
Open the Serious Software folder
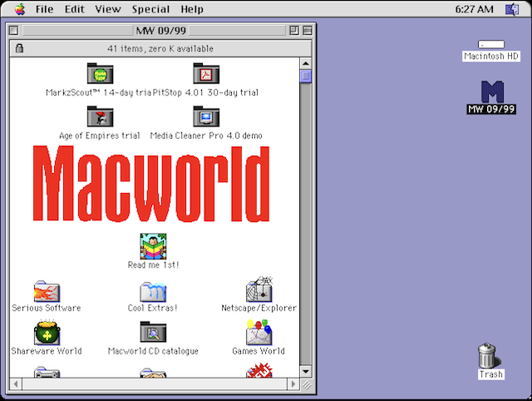point(47,291)
